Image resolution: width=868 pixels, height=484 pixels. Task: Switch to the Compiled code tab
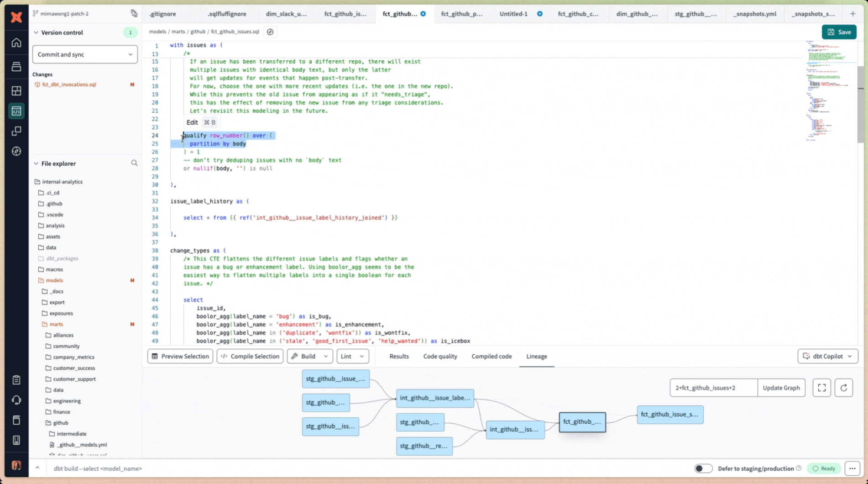click(x=492, y=357)
